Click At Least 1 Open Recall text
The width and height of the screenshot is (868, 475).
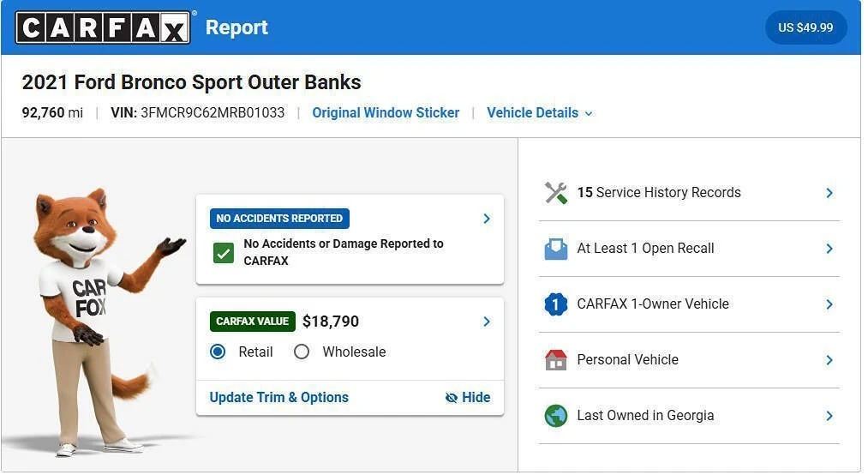tap(645, 249)
